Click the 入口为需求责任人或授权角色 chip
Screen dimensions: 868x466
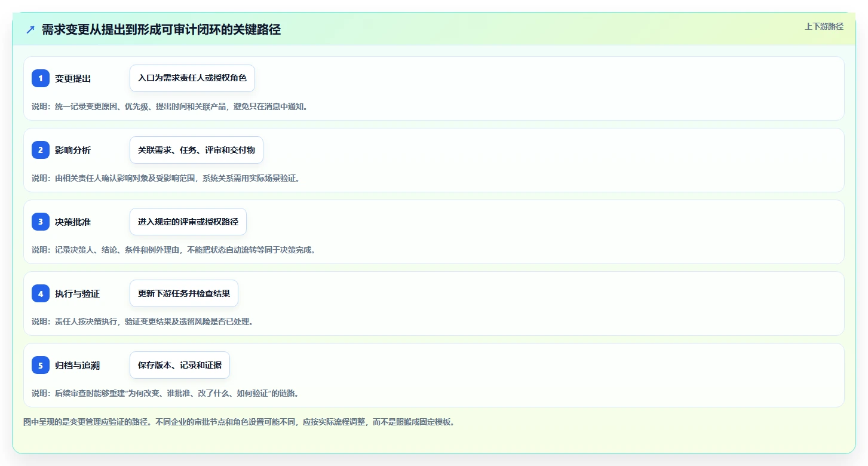click(x=192, y=78)
